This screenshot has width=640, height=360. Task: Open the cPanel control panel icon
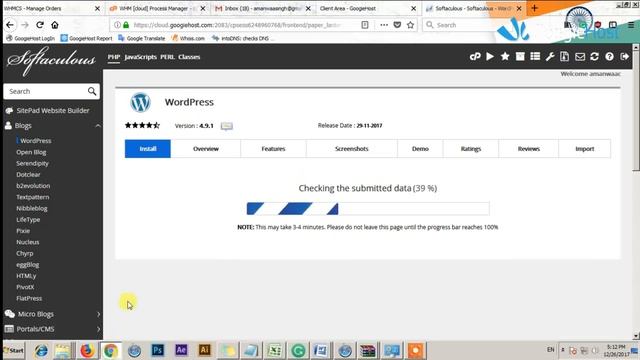[x=475, y=57]
